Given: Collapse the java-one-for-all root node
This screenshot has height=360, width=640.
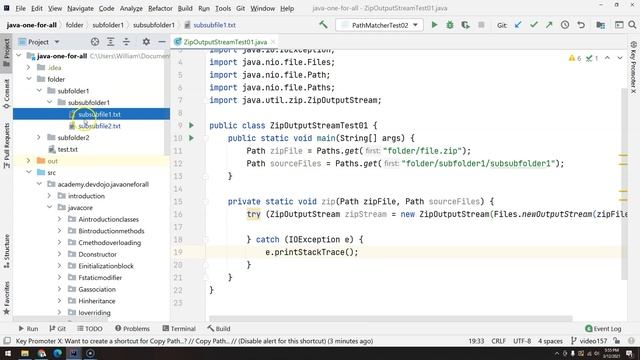Looking at the screenshot, I should (x=18, y=56).
